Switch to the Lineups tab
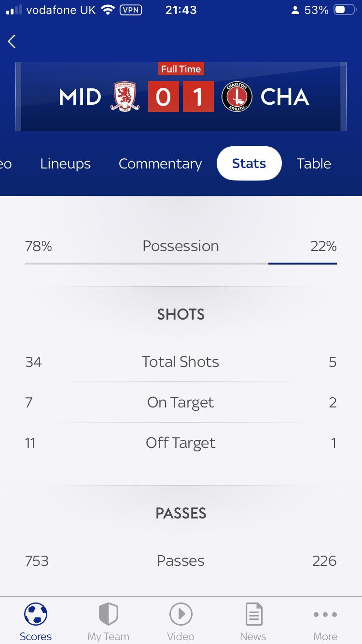The width and height of the screenshot is (362, 644). pos(66,164)
